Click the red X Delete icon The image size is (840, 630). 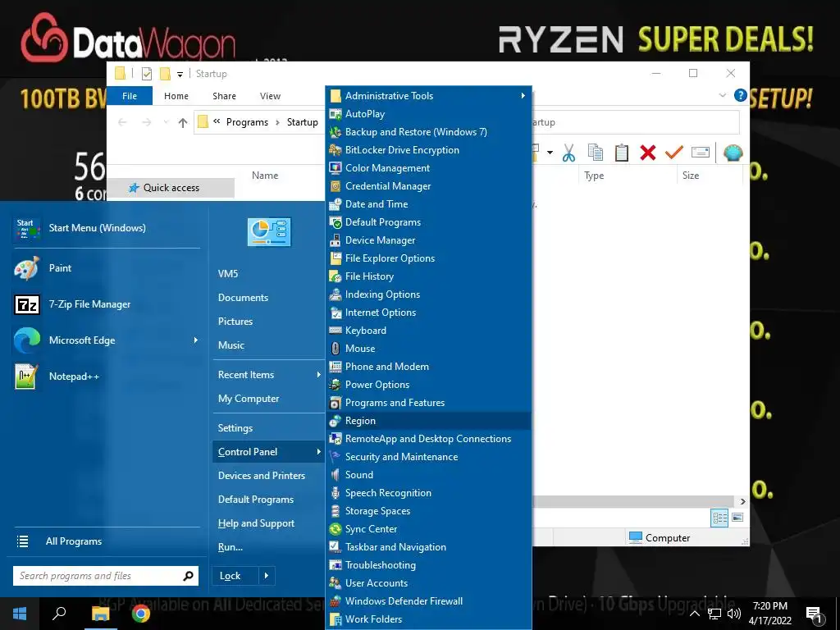(648, 153)
